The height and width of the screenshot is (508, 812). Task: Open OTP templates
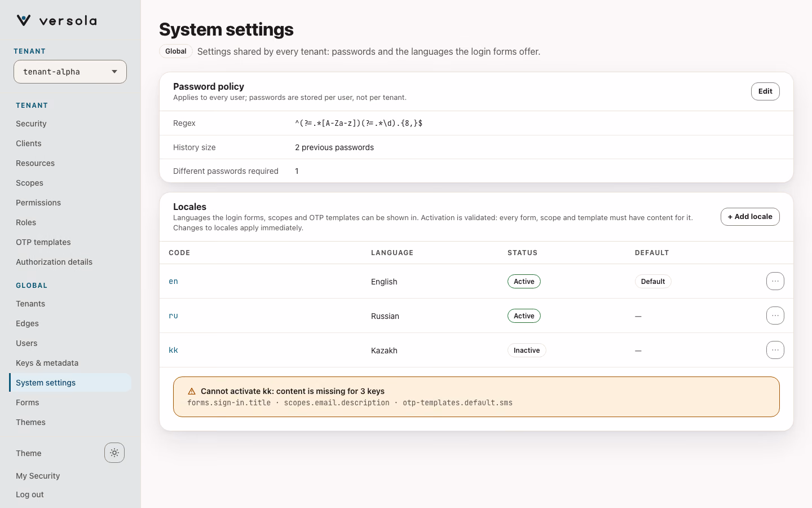[x=43, y=242]
